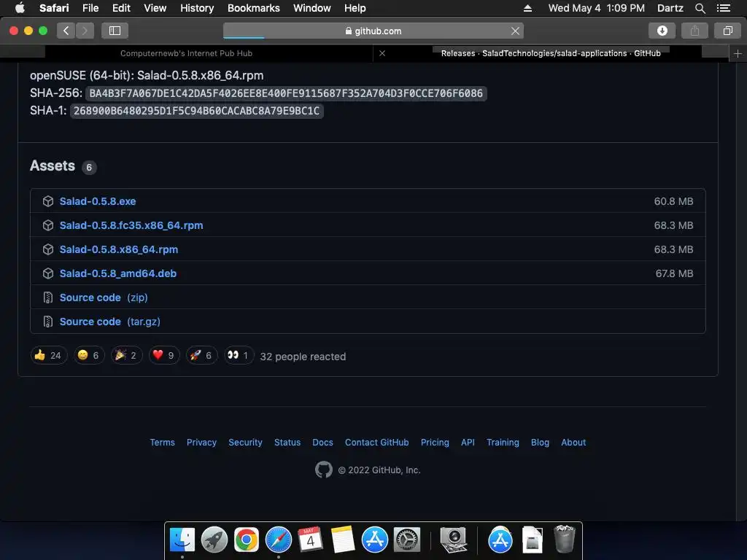Click the package icon beside Salad-0.5.8.exe
The width and height of the screenshot is (747, 560).
pyautogui.click(x=48, y=201)
